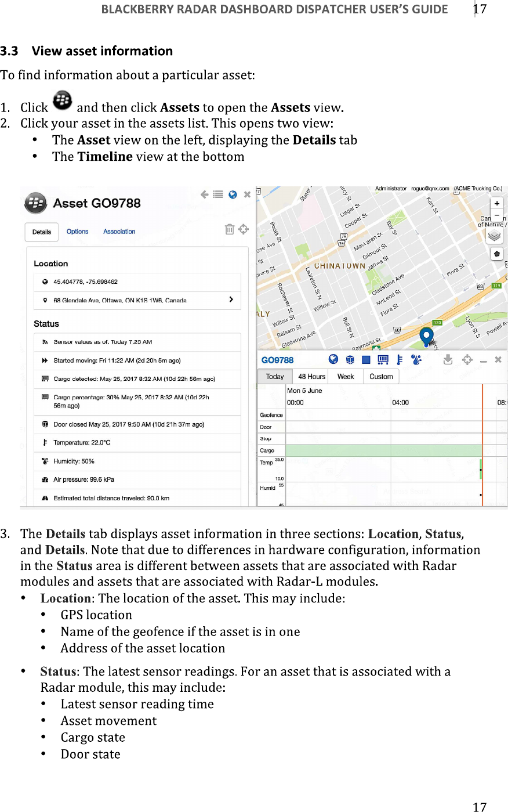Click the Cargo row label in timeline
The width and height of the screenshot is (508, 812).
click(267, 450)
